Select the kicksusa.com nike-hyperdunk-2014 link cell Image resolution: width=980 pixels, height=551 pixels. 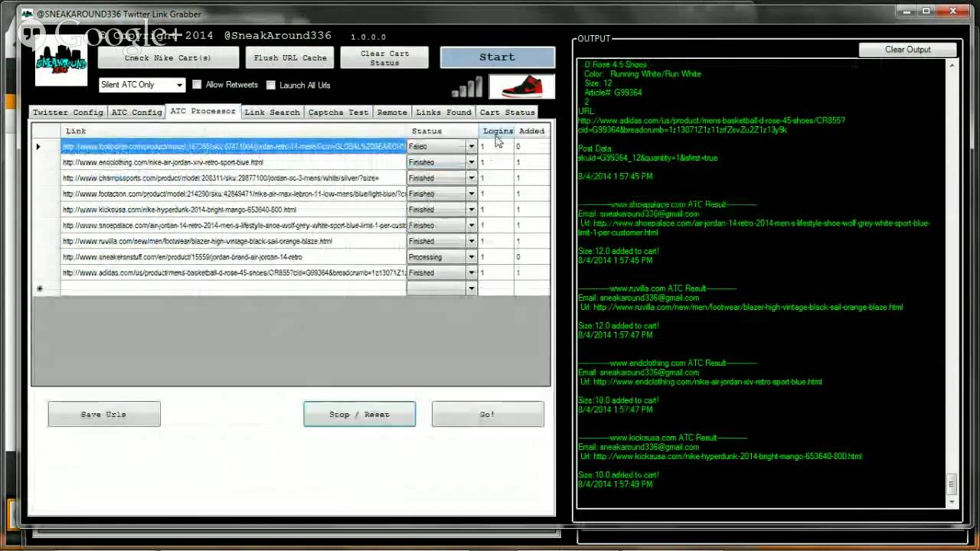(234, 210)
